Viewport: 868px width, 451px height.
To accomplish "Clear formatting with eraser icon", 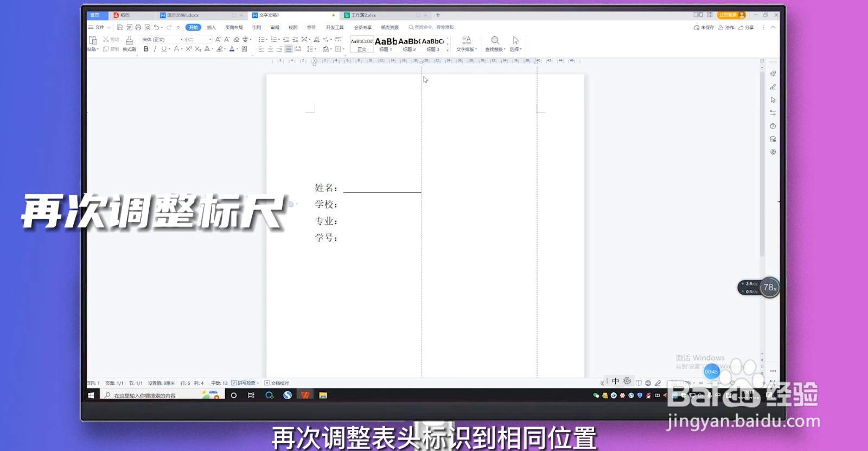I will pyautogui.click(x=237, y=39).
